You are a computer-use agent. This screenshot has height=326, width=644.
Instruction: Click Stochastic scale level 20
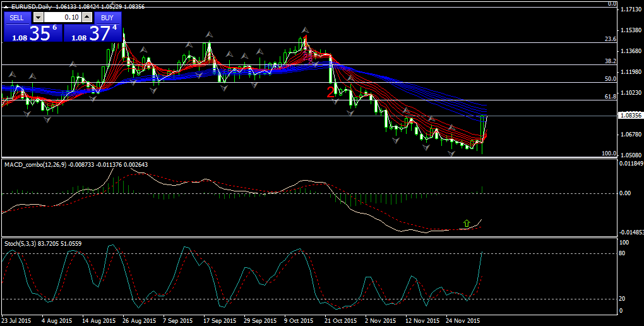622,299
